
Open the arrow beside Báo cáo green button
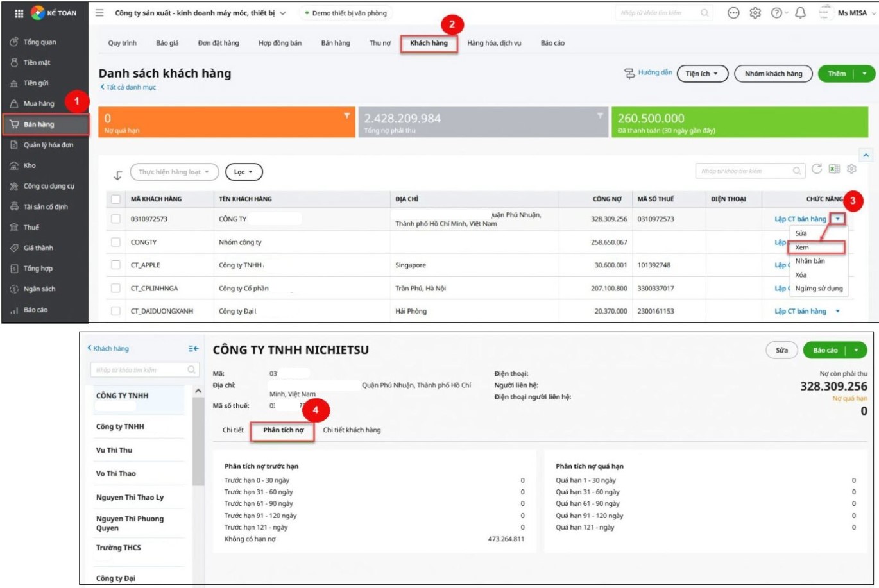click(857, 350)
